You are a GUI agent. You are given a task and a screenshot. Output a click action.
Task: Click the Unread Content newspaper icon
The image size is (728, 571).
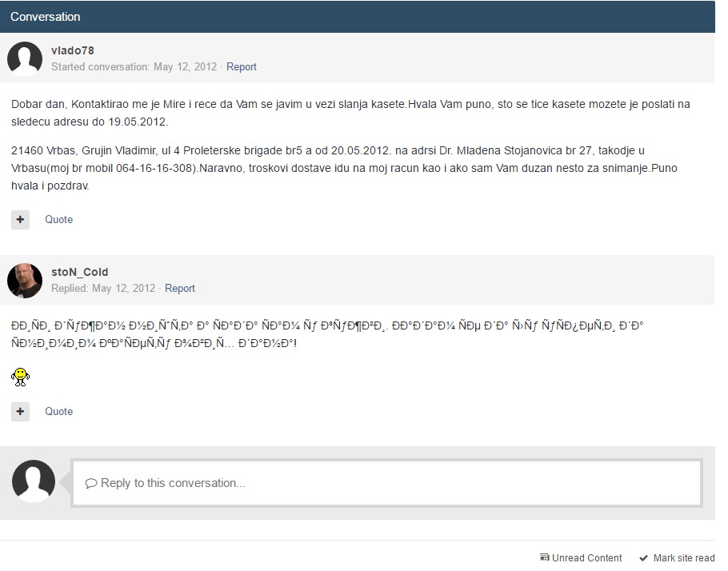click(545, 557)
